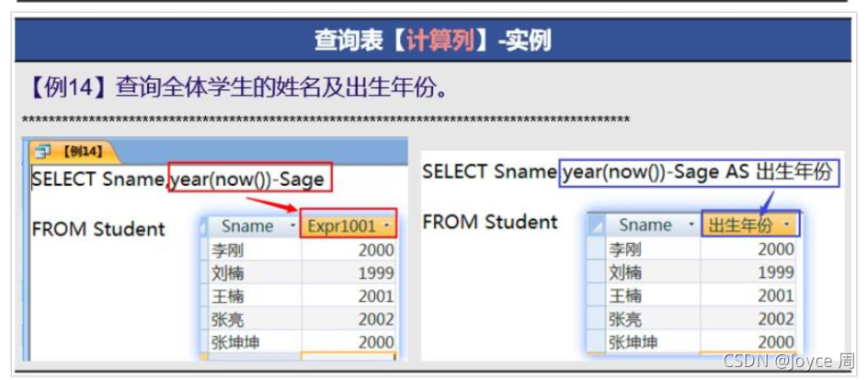The height and width of the screenshot is (380, 868).
Task: Click the 张坤坤 cell in the 出生年份 table
Action: (x=653, y=341)
